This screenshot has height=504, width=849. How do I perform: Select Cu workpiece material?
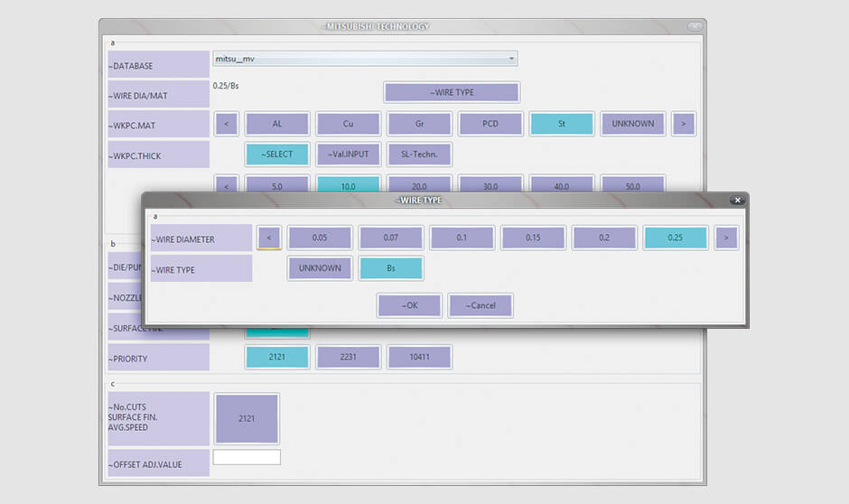pos(348,124)
